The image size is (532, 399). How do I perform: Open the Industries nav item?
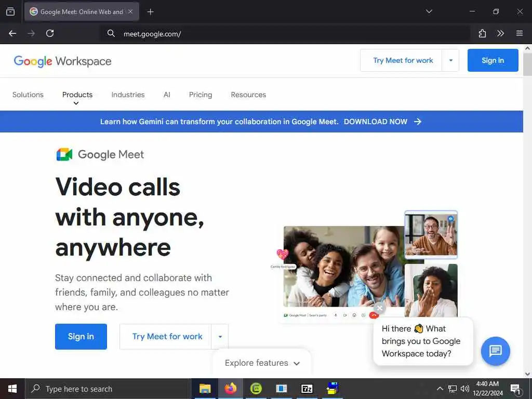click(128, 95)
